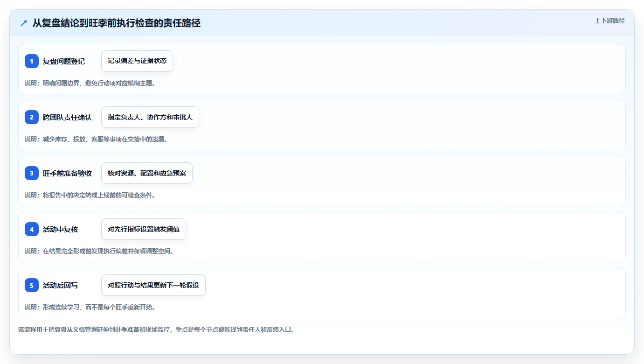Click the 对照行动与结果更新下一轮假设 chip

click(153, 285)
